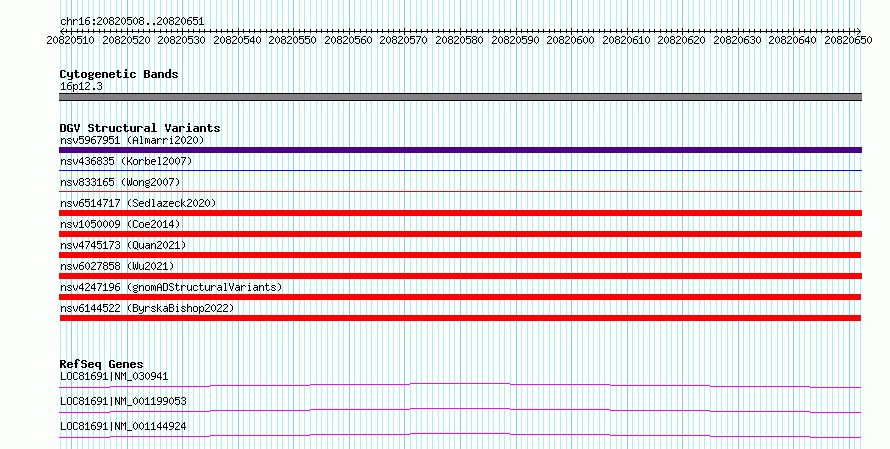Click the purple nsv5967951 variant bar

pos(460,150)
